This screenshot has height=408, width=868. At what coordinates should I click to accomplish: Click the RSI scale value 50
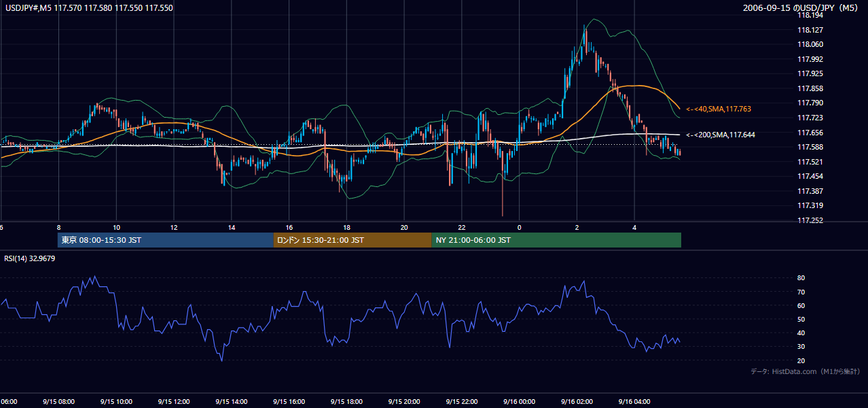tap(801, 319)
